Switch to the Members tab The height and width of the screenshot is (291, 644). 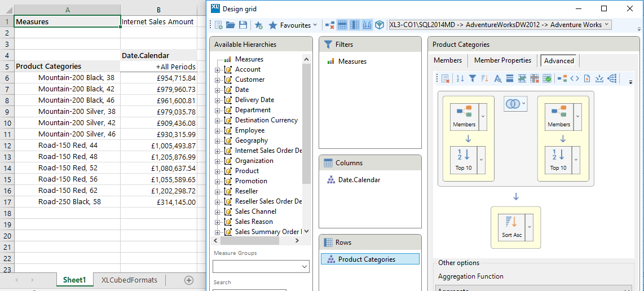click(x=447, y=60)
